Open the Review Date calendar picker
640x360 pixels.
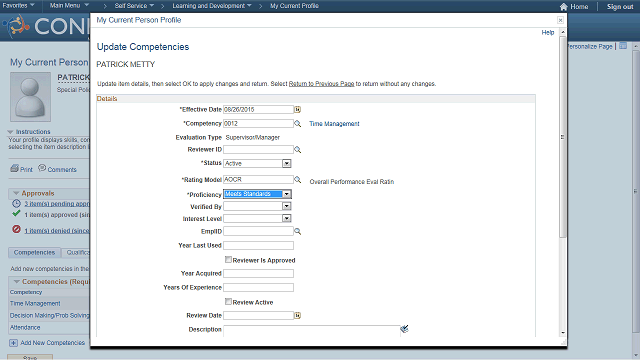pos(298,316)
